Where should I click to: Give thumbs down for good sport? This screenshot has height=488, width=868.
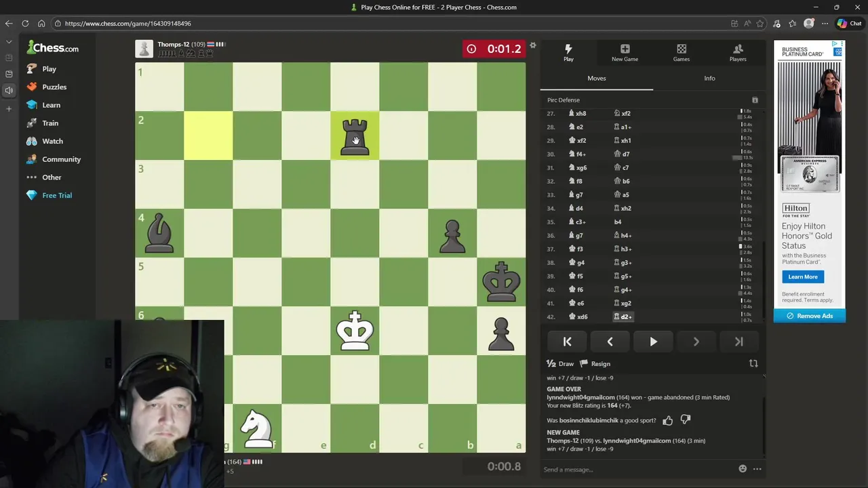coord(686,420)
